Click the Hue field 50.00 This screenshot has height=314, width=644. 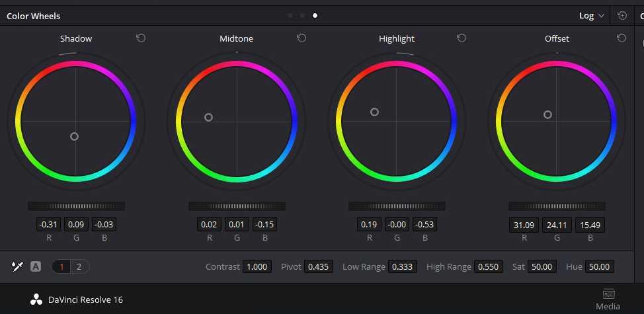pyautogui.click(x=600, y=267)
